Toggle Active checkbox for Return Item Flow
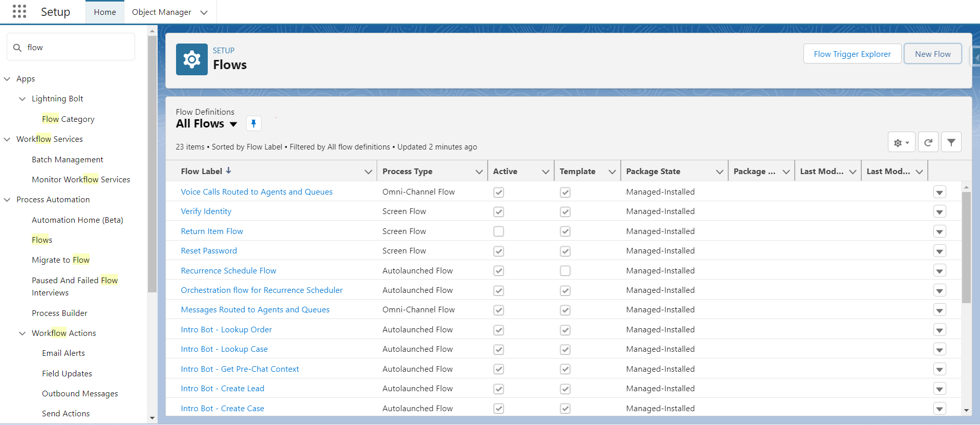 pyautogui.click(x=498, y=231)
